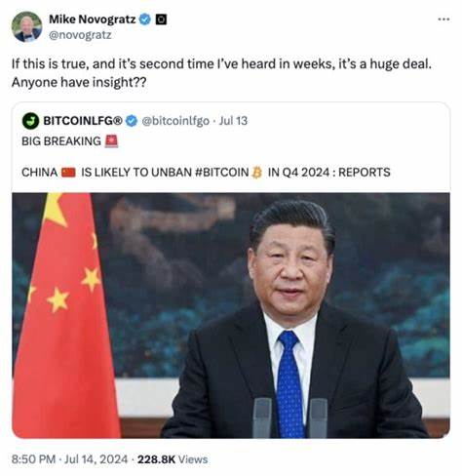Click the #BITCOIN hashtag

[x=222, y=172]
